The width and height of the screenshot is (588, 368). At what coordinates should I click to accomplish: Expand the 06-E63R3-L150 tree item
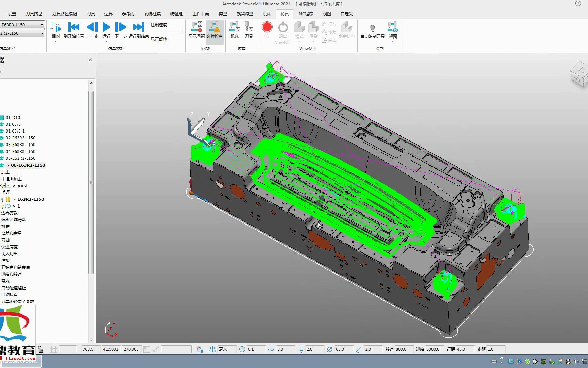point(7,165)
